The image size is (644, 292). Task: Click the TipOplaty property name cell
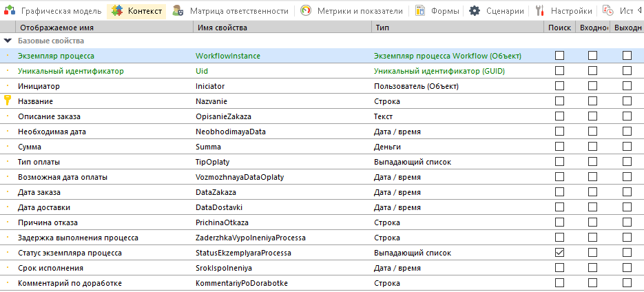coord(212,162)
